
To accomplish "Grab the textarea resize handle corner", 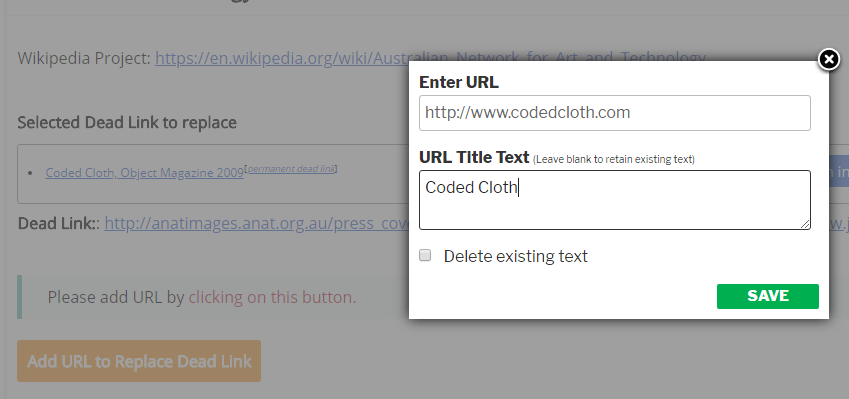I will coord(806,225).
